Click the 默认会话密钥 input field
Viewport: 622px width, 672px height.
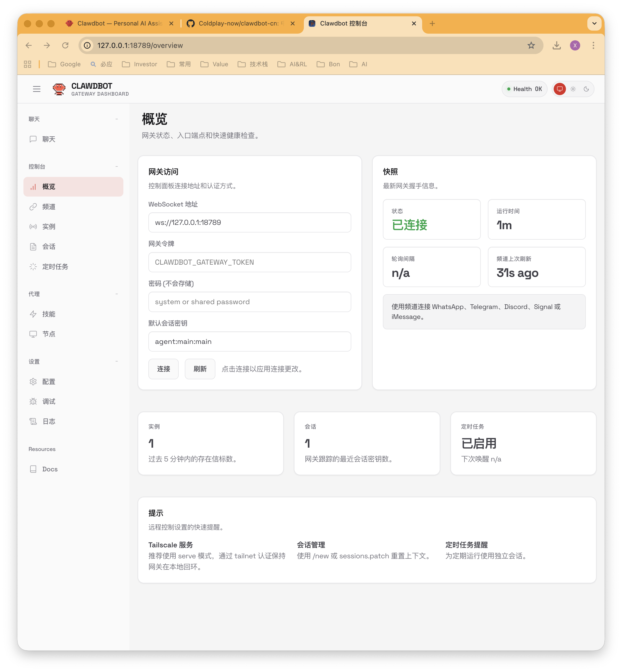pos(250,341)
